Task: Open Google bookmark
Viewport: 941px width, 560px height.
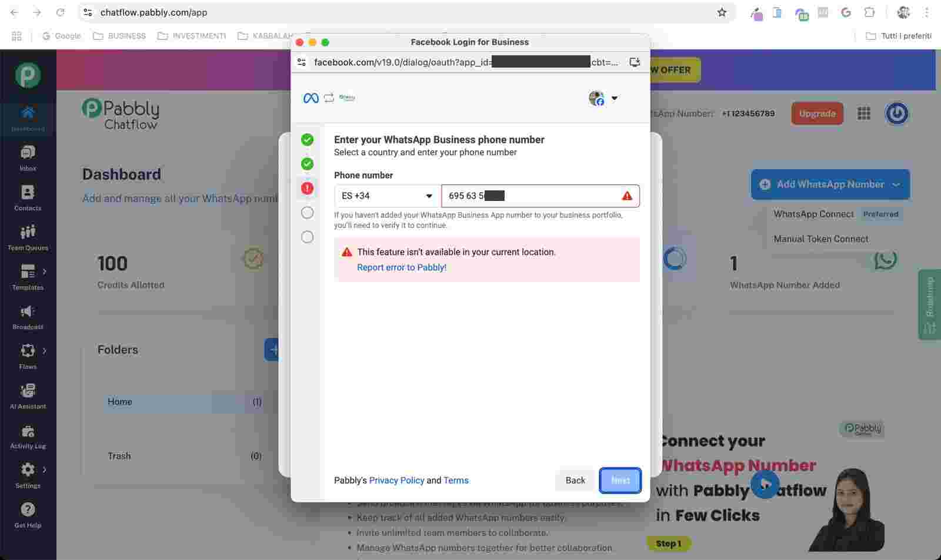Action: coord(62,36)
